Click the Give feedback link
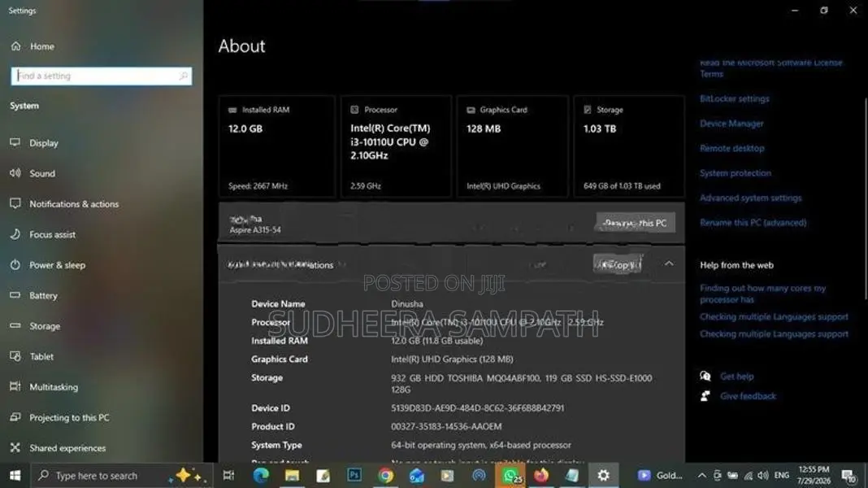Image resolution: width=868 pixels, height=488 pixels. [x=748, y=396]
